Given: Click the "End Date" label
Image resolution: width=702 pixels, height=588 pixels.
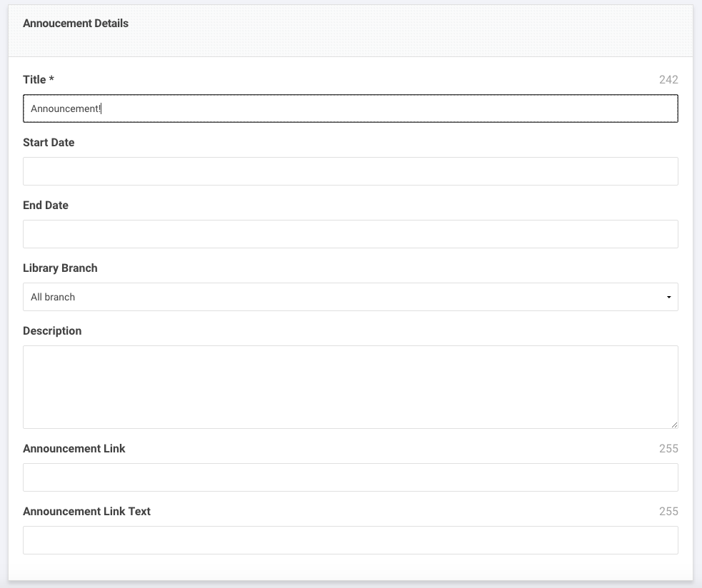Looking at the screenshot, I should [x=46, y=205].
